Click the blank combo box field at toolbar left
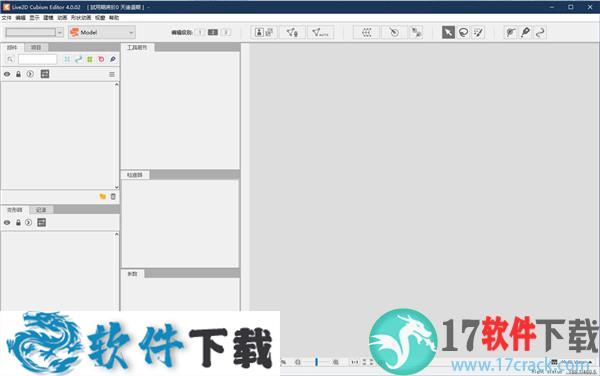 click(31, 33)
